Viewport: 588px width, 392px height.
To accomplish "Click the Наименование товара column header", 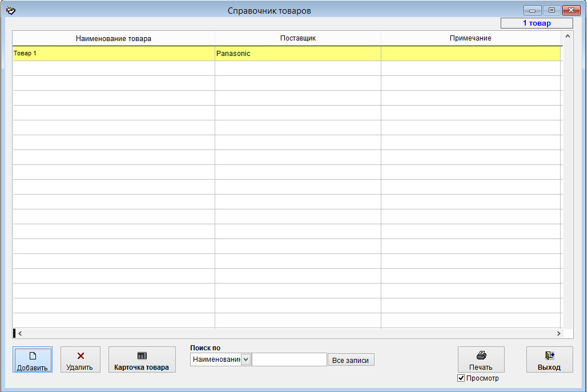I will (114, 38).
